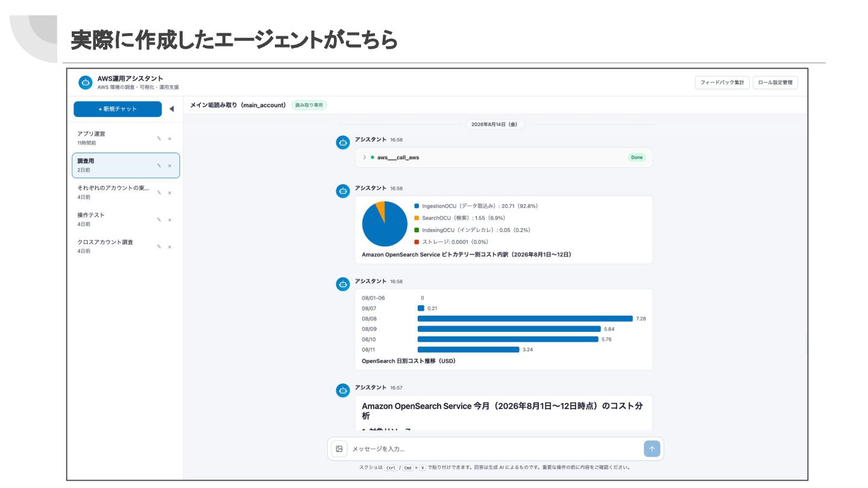Click the pie chart caption about ビトカテリー別コスト内訳
This screenshot has height=488, width=868.
(467, 255)
